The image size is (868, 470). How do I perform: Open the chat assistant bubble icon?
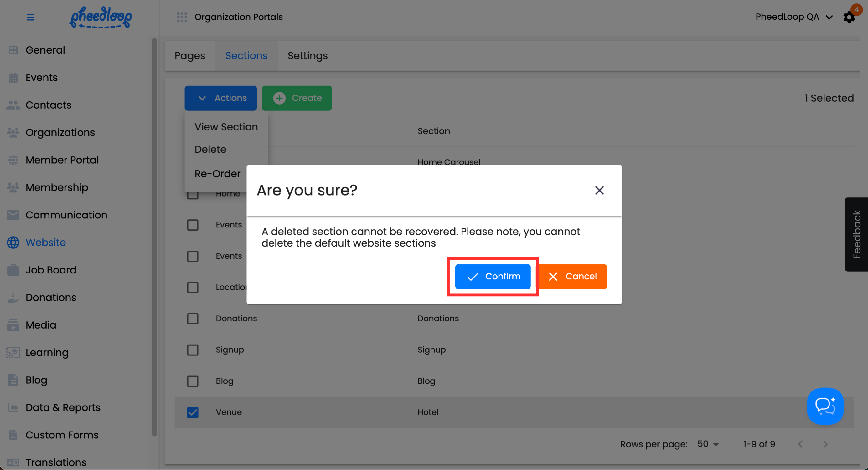825,406
